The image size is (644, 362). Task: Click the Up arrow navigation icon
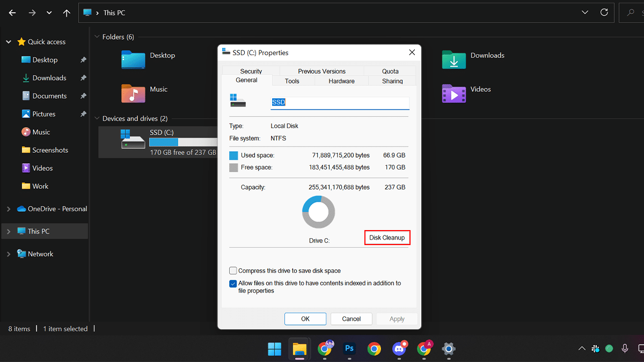[67, 13]
